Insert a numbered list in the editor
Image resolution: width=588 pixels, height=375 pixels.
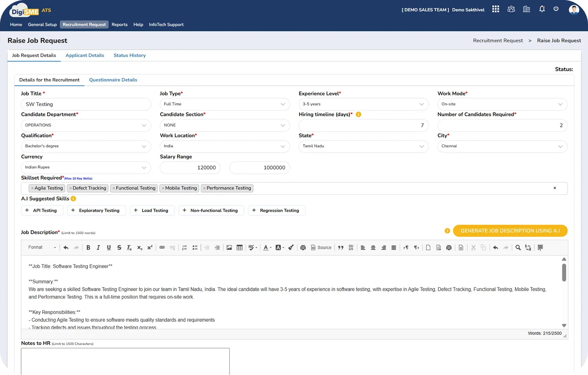coord(185,247)
